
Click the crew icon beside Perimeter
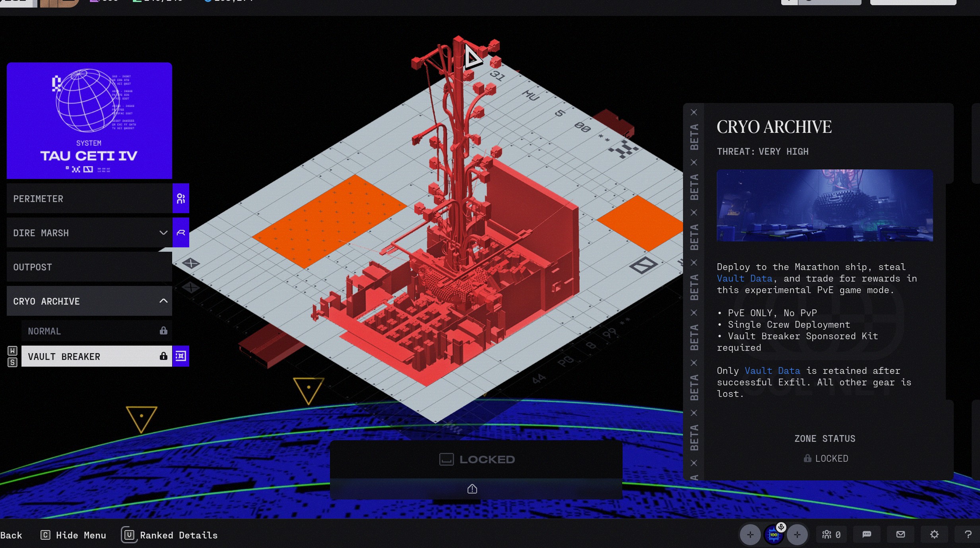(181, 198)
